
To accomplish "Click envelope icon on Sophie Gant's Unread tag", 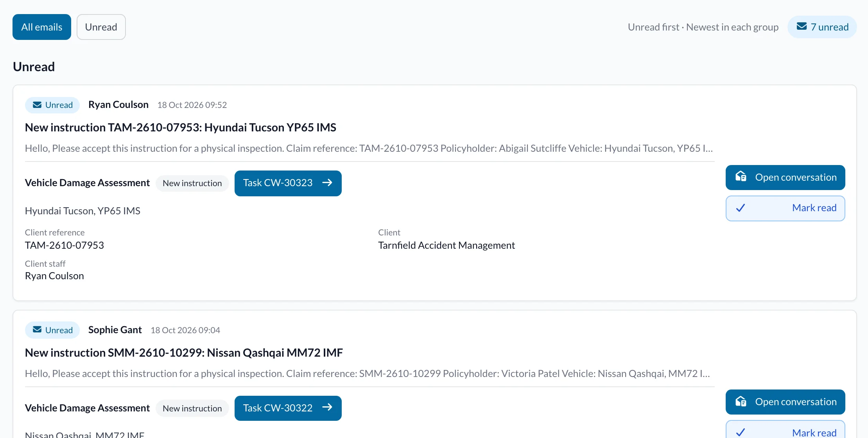I will click(x=37, y=330).
